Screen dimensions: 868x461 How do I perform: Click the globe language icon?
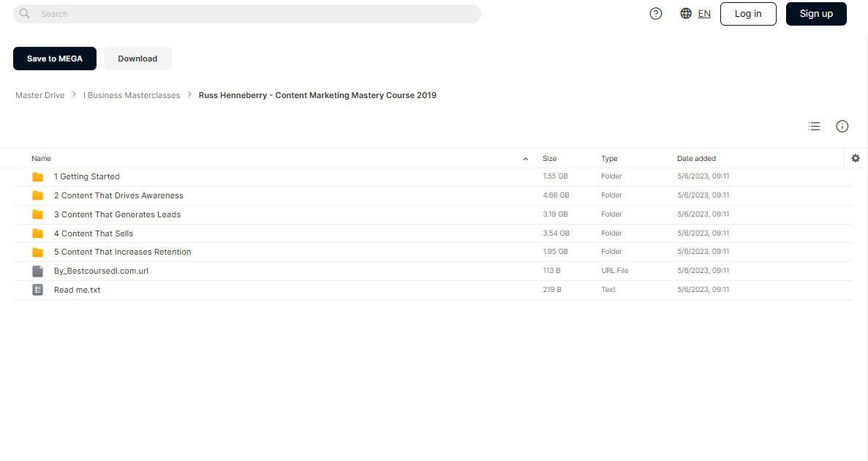coord(686,13)
